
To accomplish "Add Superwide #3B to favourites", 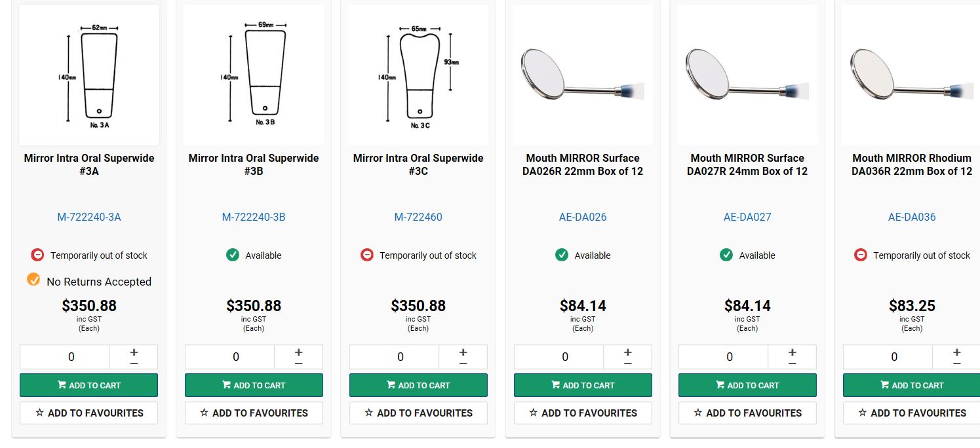I will (x=254, y=413).
